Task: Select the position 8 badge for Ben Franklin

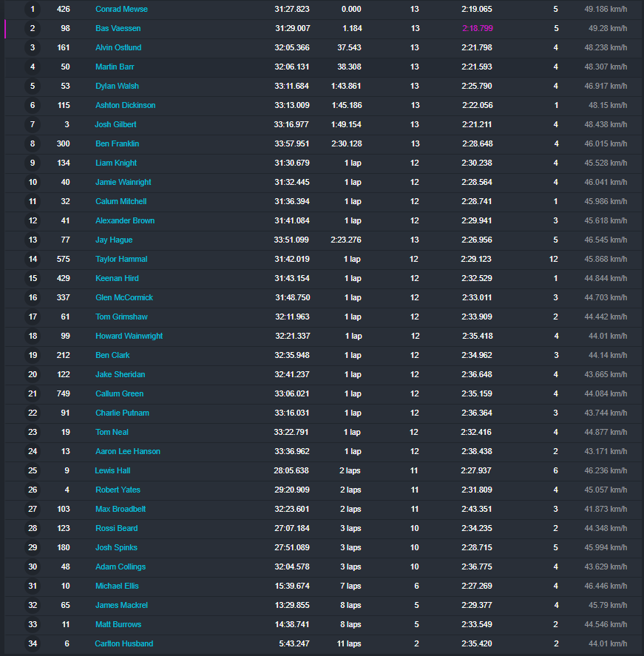Action: (x=33, y=143)
